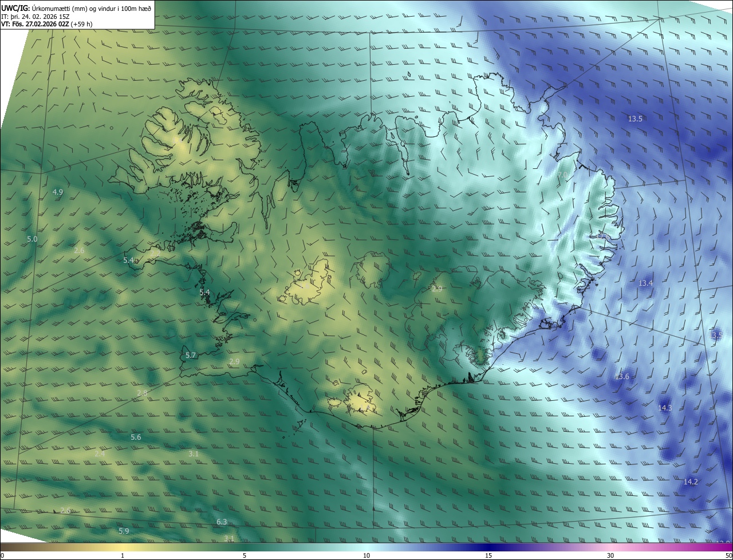Click the 0 tick label on the color scale
The image size is (733, 560).
2,555
